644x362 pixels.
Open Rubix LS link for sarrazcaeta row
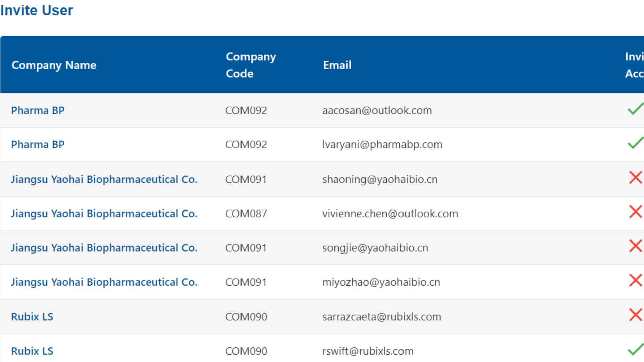32,317
